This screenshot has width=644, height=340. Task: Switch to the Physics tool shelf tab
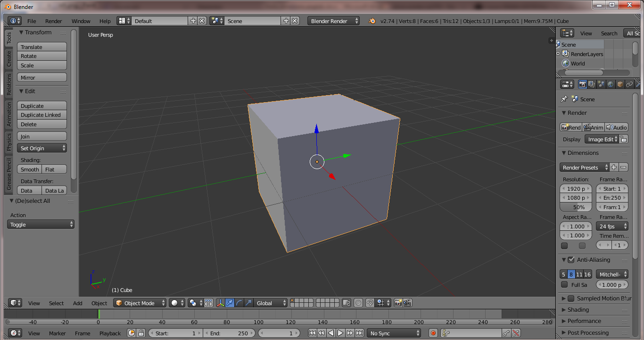click(9, 142)
